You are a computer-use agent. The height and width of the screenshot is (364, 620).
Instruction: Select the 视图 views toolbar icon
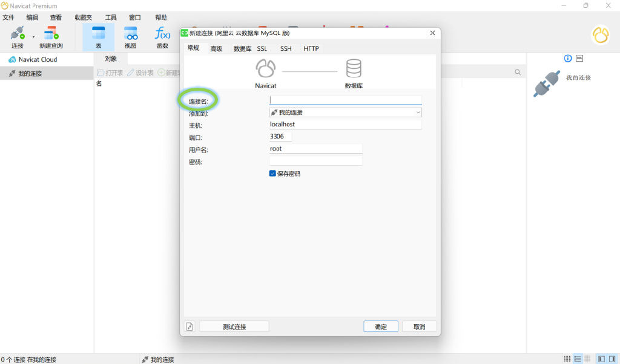click(x=131, y=37)
